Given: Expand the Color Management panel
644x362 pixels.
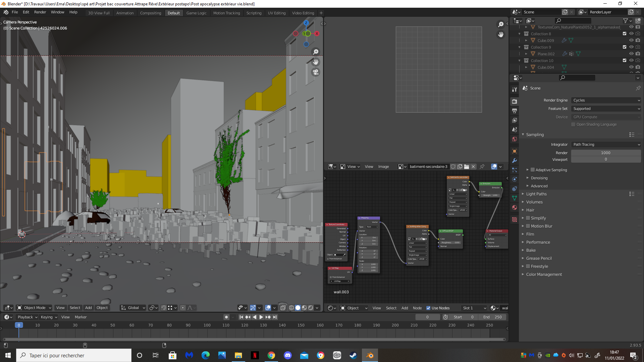Looking at the screenshot, I should click(544, 275).
